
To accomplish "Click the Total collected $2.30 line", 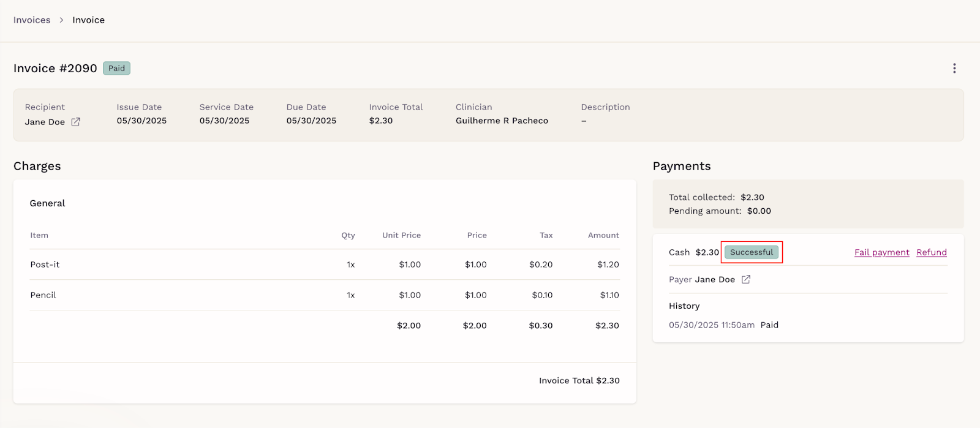I will click(x=717, y=197).
